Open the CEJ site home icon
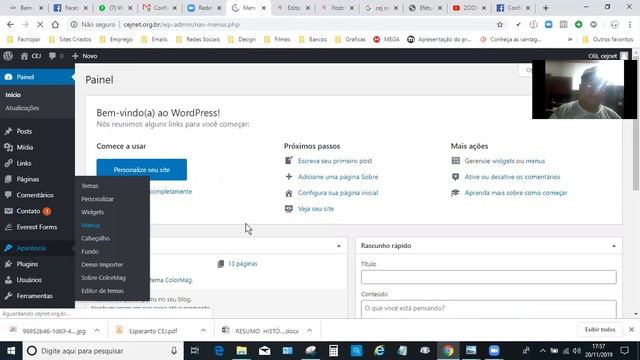The image size is (640, 360). (x=24, y=56)
